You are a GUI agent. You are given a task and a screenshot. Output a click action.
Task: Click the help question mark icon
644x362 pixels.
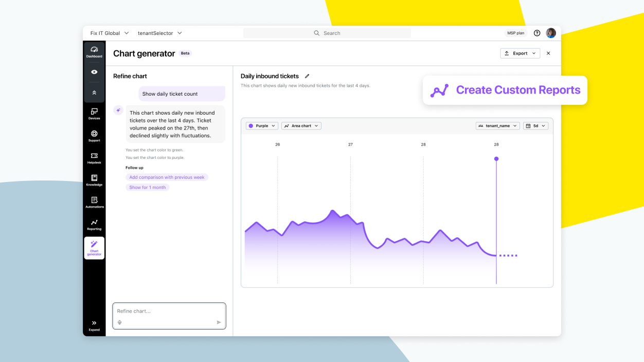pyautogui.click(x=536, y=32)
